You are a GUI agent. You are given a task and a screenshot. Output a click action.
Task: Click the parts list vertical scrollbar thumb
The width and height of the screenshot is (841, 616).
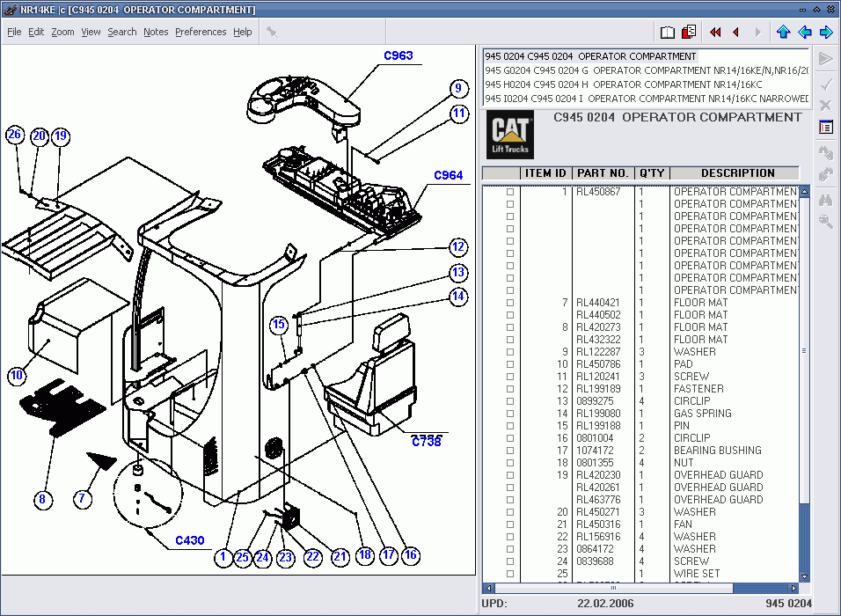[x=803, y=352]
